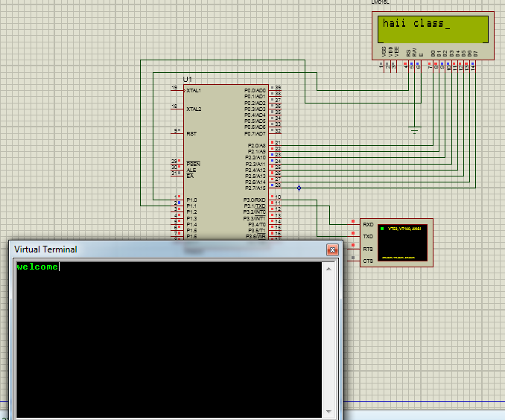
Task: Click the RTS pin on the virtual terminal component
Action: click(x=368, y=249)
